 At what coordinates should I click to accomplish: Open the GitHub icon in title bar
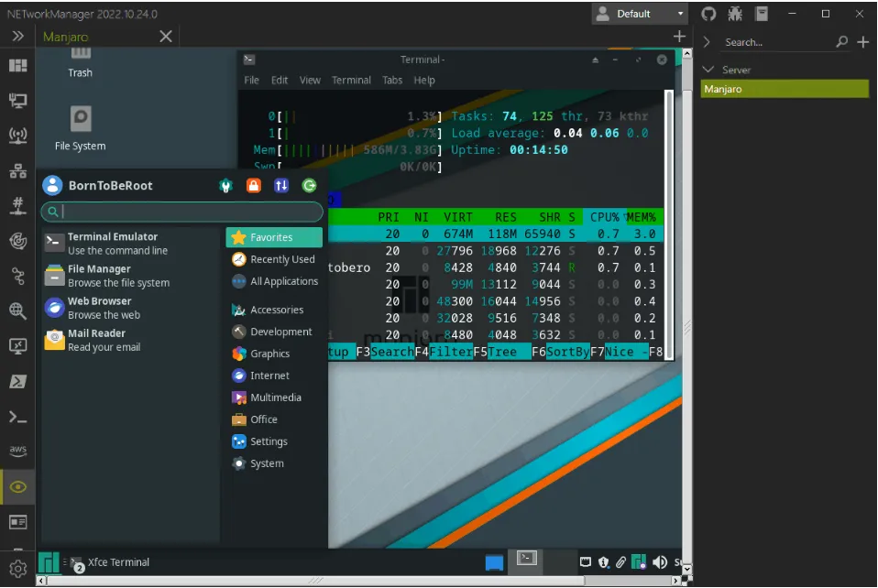pyautogui.click(x=708, y=14)
